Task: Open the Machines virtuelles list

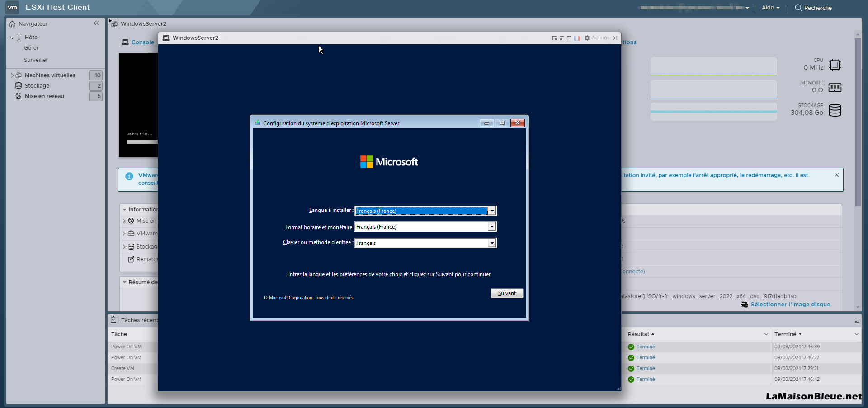Action: [x=50, y=75]
